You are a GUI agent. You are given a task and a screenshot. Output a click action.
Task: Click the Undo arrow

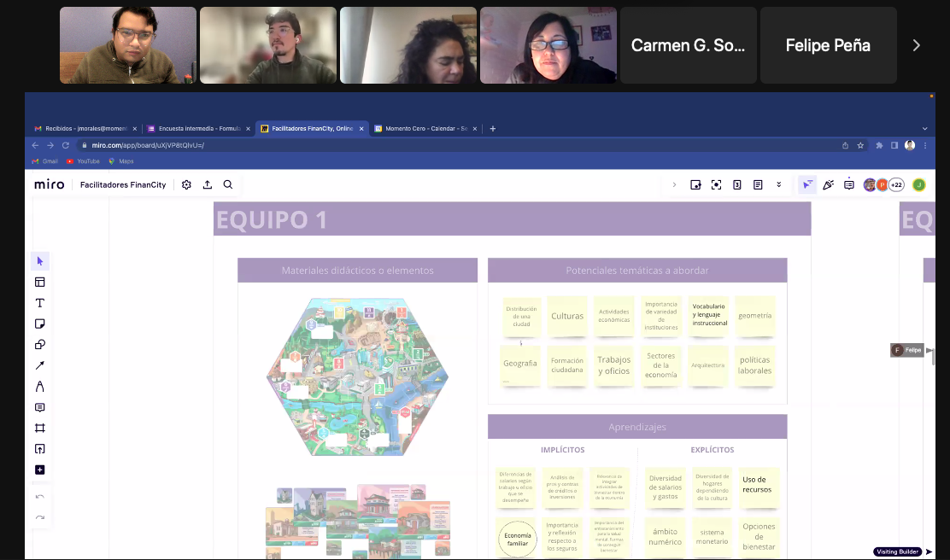pyautogui.click(x=40, y=497)
